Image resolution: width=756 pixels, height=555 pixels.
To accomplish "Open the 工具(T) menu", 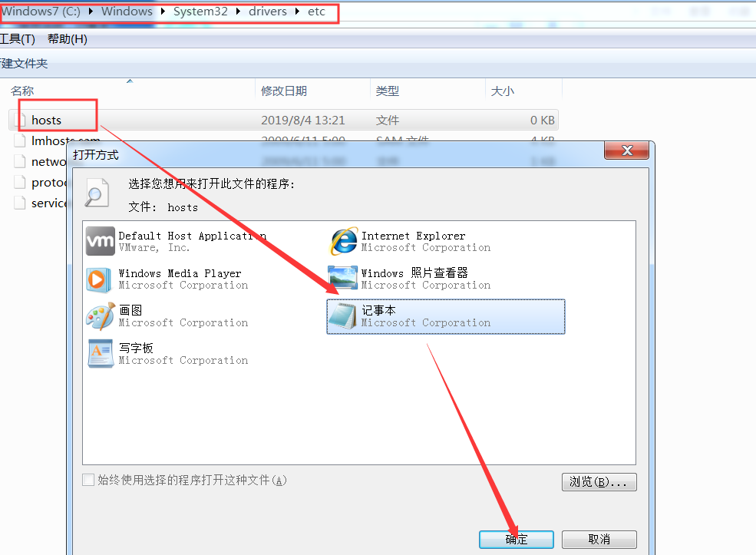I will (x=17, y=38).
